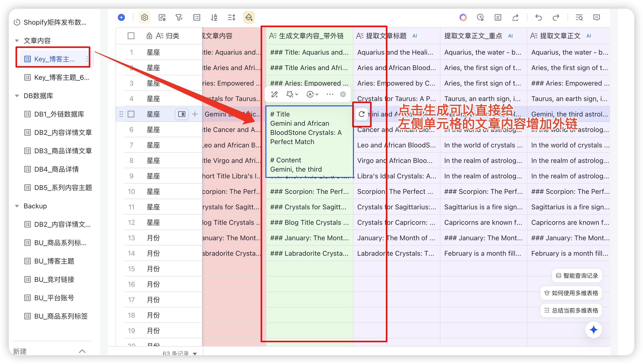Screen dimensions: 643x364
Task: Collapse the Backup folder
Action: click(17, 206)
